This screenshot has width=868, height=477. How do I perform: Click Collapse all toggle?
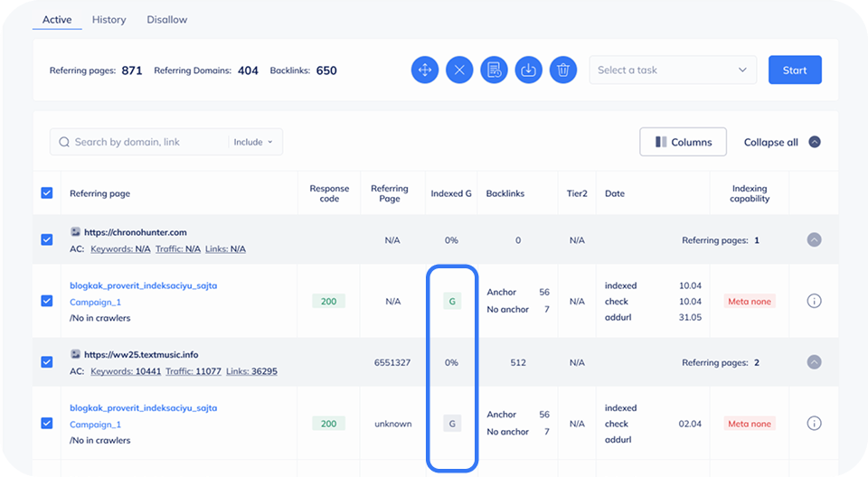click(781, 142)
